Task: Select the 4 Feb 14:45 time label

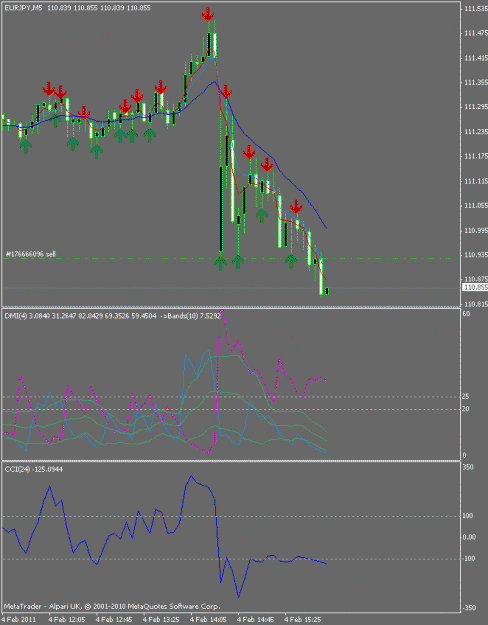Action: (255, 619)
